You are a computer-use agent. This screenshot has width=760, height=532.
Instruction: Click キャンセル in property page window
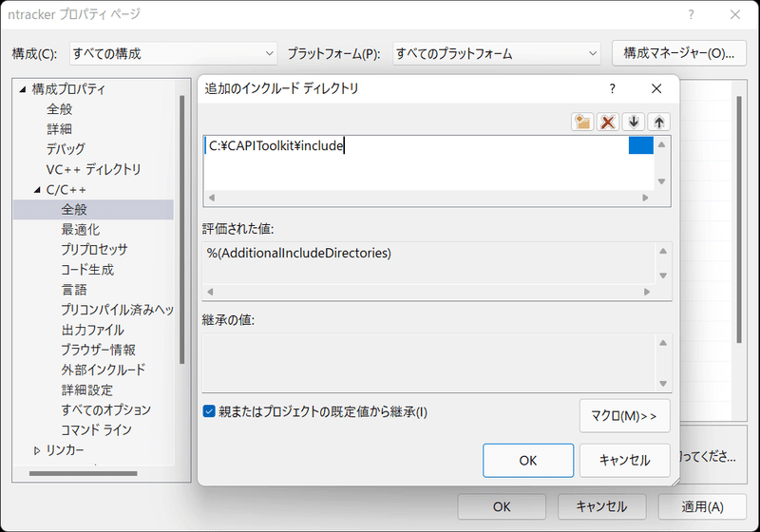[x=601, y=506]
